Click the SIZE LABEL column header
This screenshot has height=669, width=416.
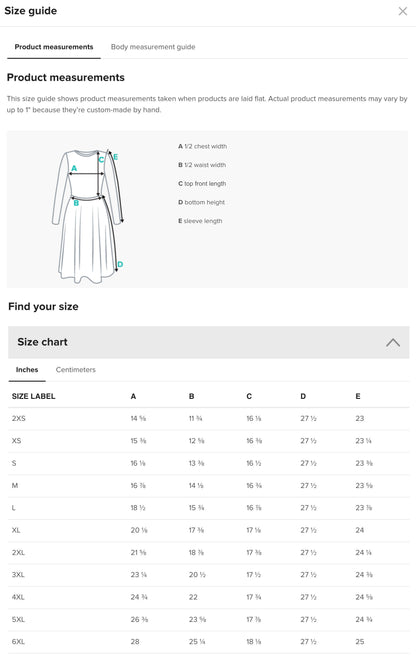34,396
